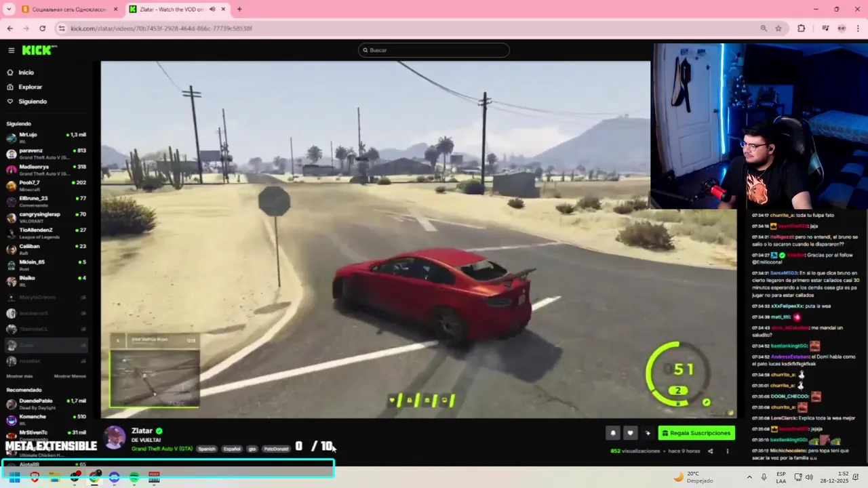Open DuendePablo recommended channel
The image size is (868, 488).
click(x=46, y=404)
